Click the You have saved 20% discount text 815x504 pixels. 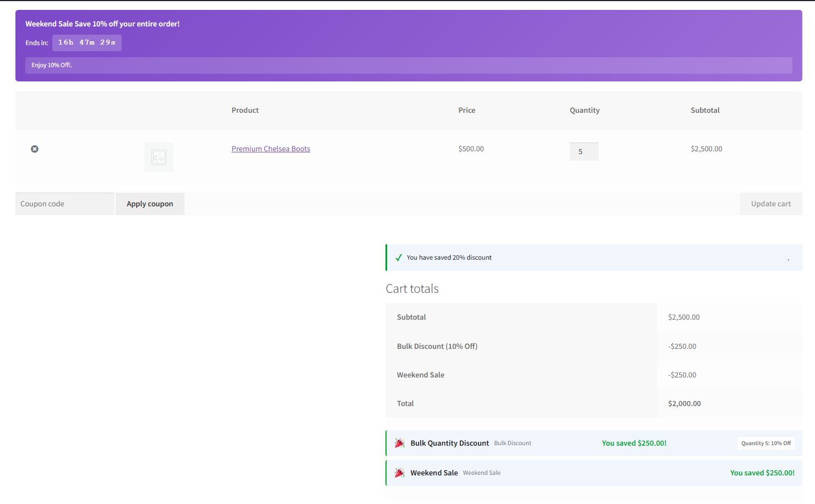pyautogui.click(x=449, y=258)
